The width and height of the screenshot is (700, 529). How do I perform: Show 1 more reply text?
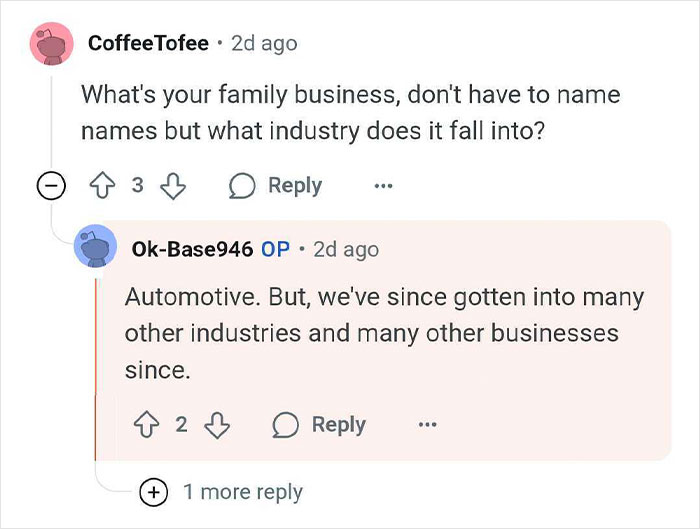point(243,492)
